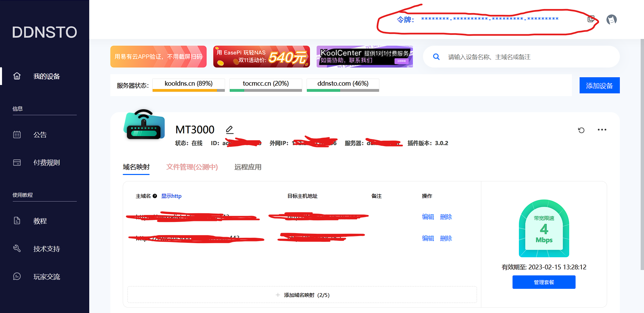Image resolution: width=644 pixels, height=313 pixels.
Task: Go to 付费规则 in the sidebar
Action: pos(46,163)
